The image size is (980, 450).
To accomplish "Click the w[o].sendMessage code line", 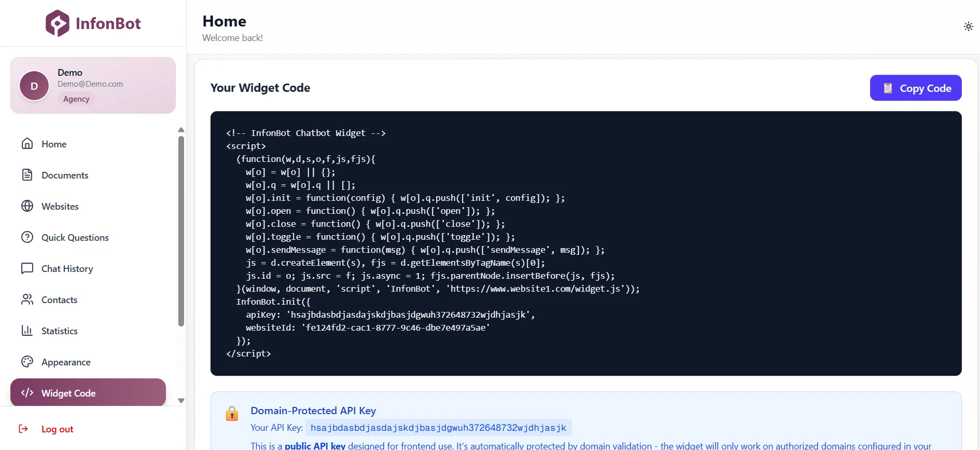I will pos(425,250).
